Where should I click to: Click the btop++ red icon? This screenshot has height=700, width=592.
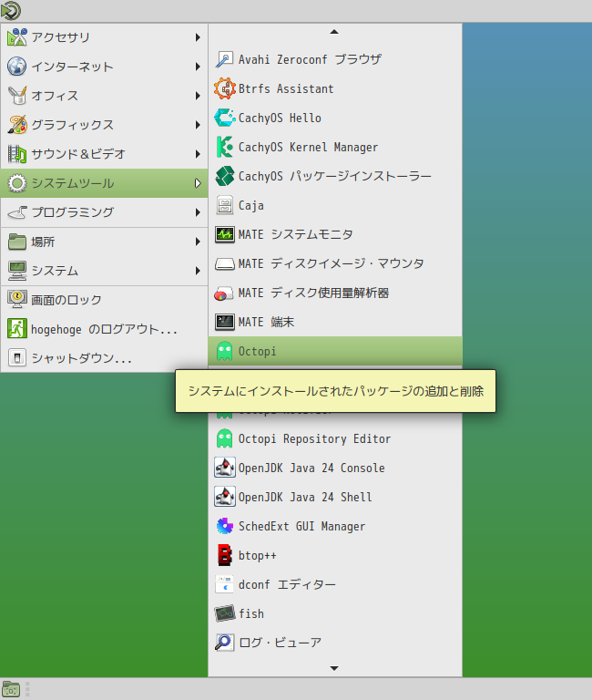click(x=224, y=555)
